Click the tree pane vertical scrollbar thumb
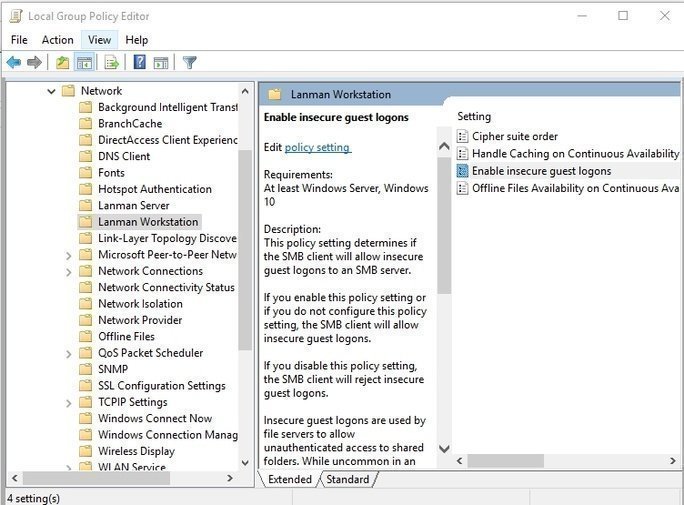 tap(245, 249)
